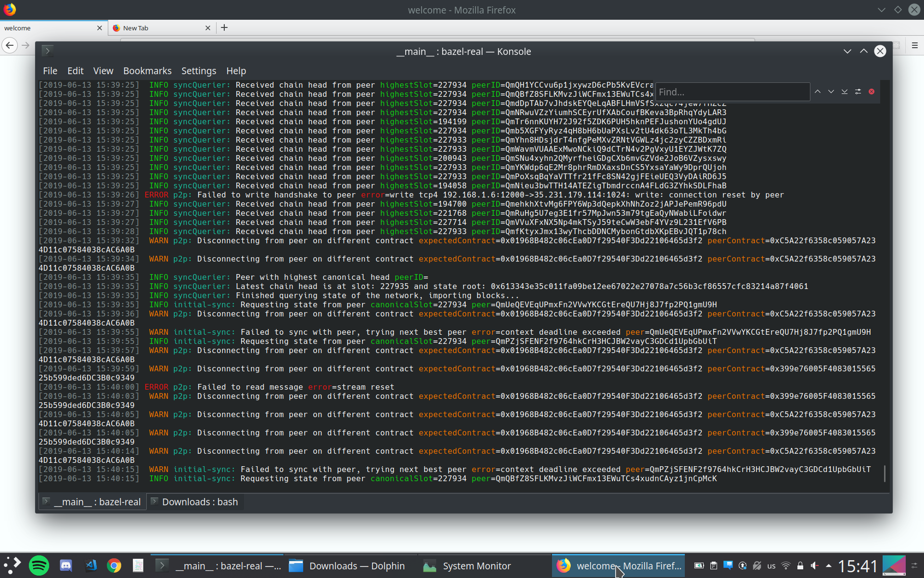Open Firefox hamburger menu
Image resolution: width=924 pixels, height=578 pixels.
point(914,45)
